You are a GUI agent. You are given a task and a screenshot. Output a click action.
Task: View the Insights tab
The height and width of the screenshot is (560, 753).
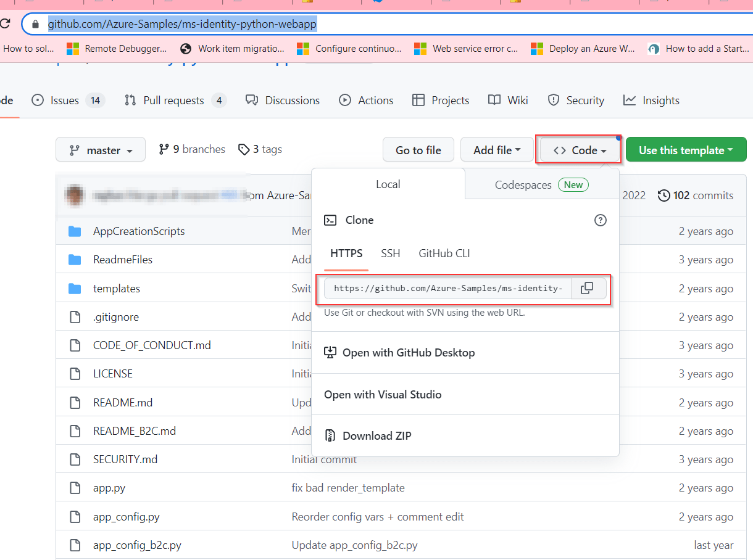651,101
